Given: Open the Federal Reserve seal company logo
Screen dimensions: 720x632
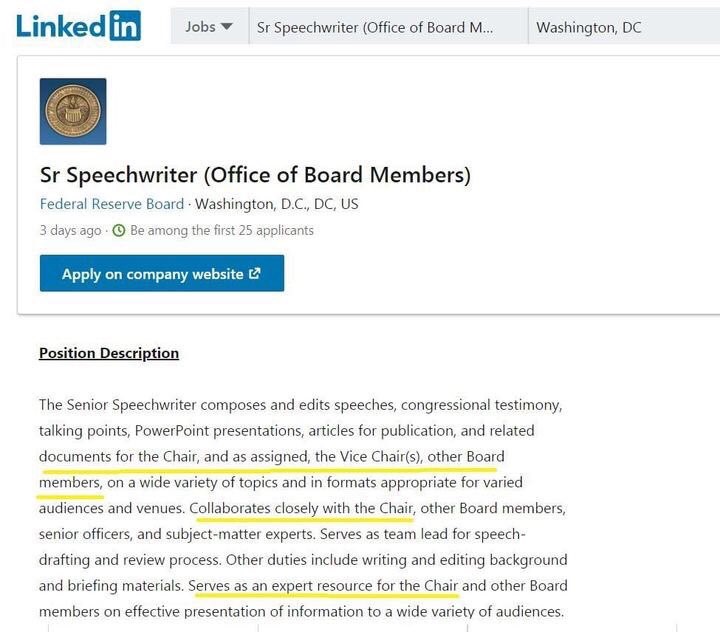Looking at the screenshot, I should (73, 111).
